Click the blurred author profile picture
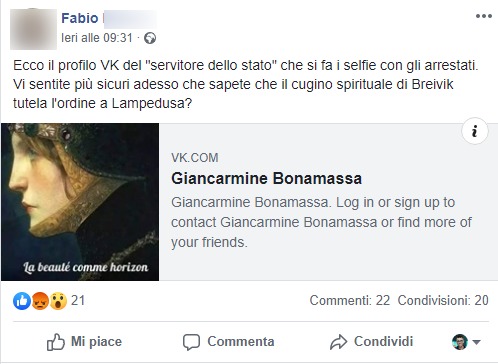Screen dimensions: 498x364 tap(33, 29)
